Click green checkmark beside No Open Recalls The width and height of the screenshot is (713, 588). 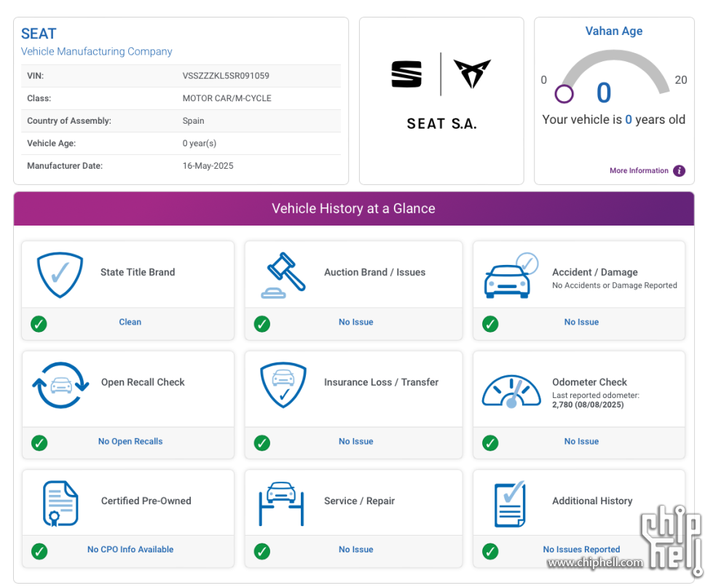(39, 443)
